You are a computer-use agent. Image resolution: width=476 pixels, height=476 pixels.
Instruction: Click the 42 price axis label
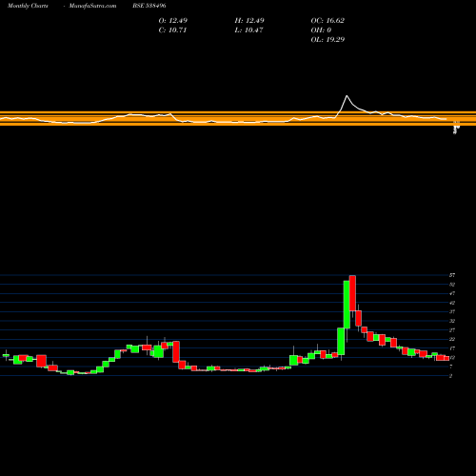pos(452,303)
